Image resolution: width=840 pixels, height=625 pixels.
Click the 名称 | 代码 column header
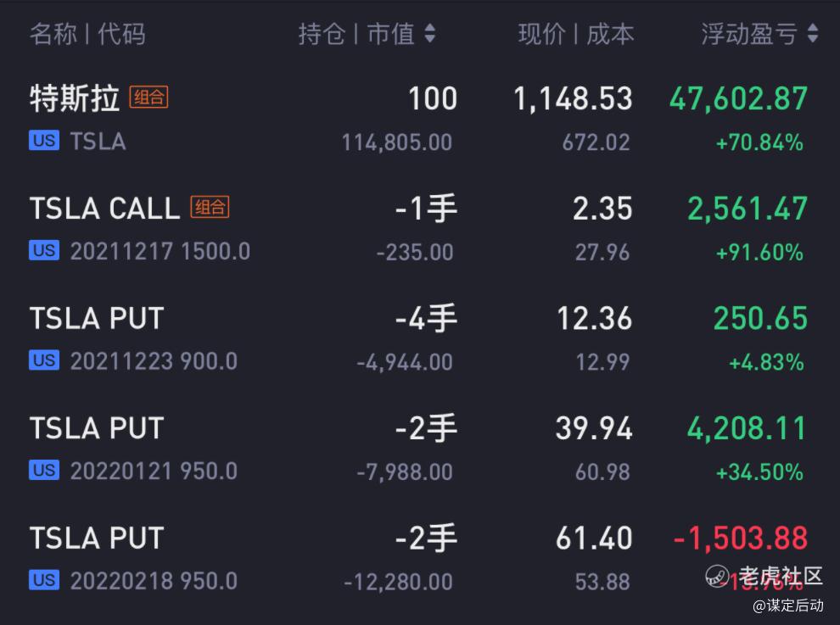(87, 34)
